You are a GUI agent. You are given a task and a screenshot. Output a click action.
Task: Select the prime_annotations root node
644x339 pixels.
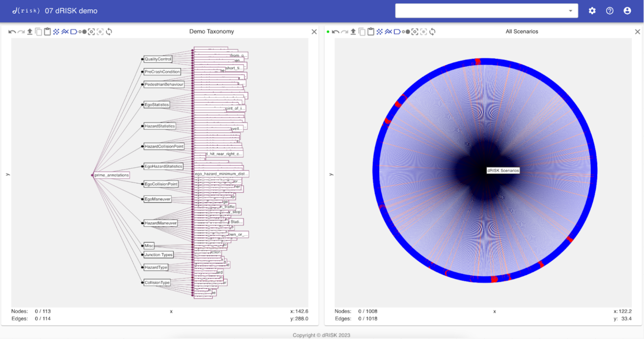click(x=111, y=175)
